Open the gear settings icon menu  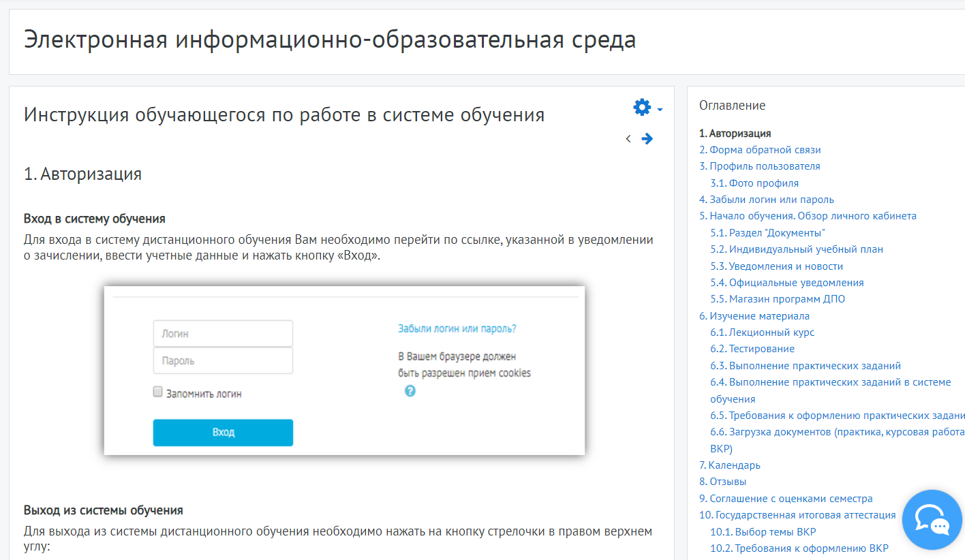click(x=641, y=107)
